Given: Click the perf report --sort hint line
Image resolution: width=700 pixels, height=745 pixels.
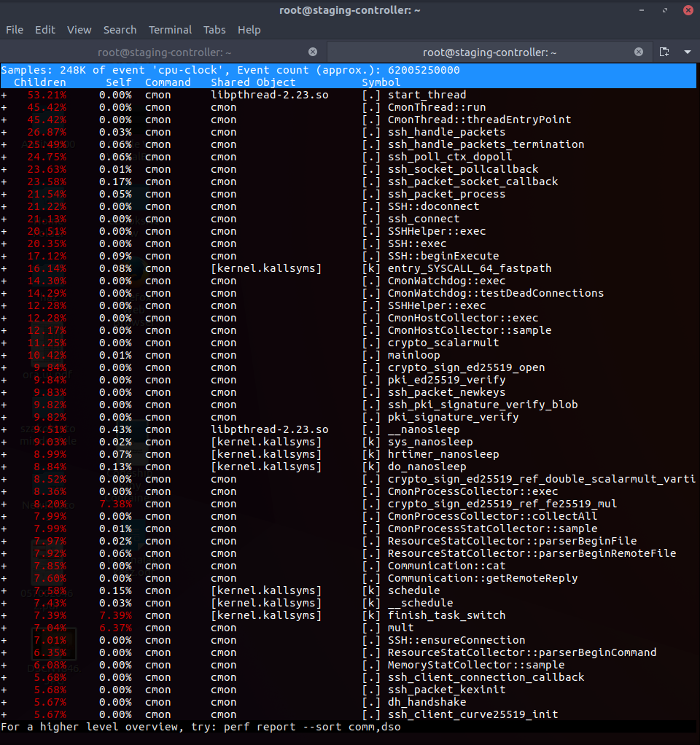Looking at the screenshot, I should [x=201, y=727].
